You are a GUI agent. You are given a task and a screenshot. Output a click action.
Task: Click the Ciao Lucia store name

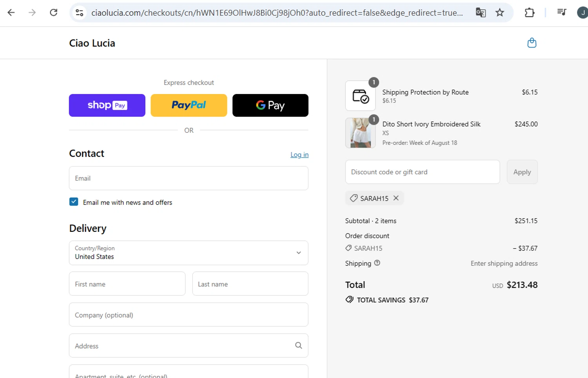click(92, 43)
